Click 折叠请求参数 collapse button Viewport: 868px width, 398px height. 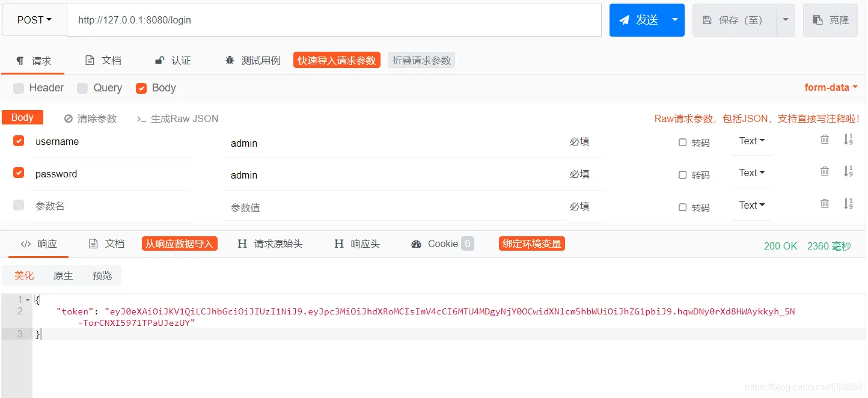click(x=421, y=60)
